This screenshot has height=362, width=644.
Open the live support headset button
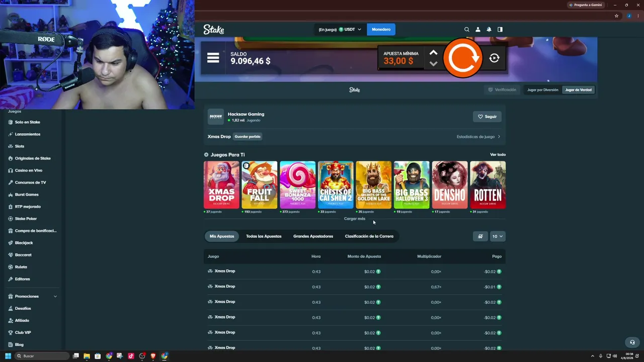[x=632, y=342]
